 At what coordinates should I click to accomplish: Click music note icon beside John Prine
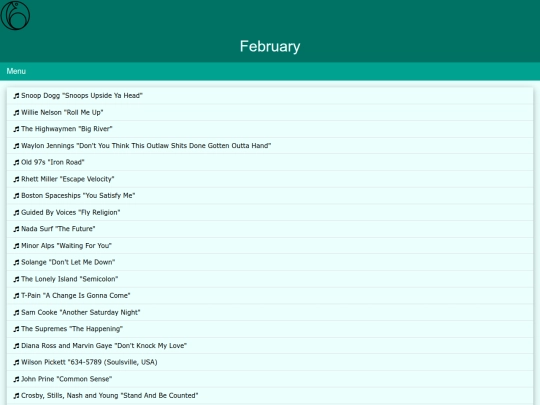pos(16,380)
